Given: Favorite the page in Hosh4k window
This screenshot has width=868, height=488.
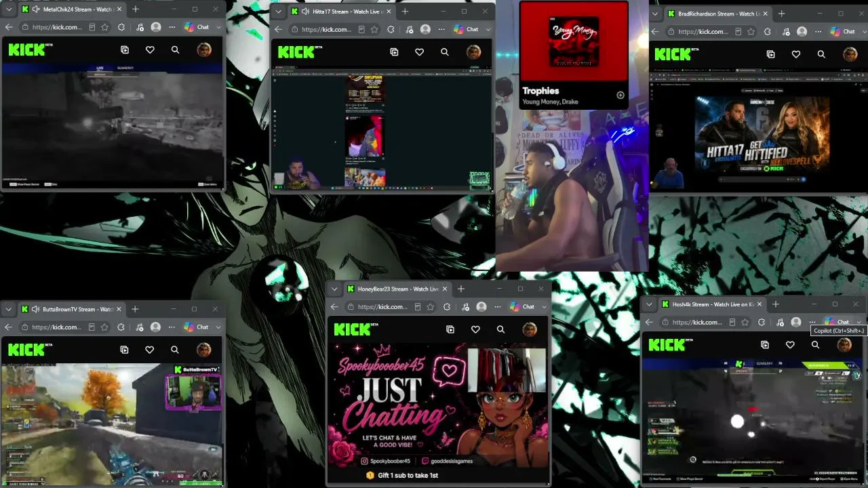Looking at the screenshot, I should pyautogui.click(x=745, y=323).
